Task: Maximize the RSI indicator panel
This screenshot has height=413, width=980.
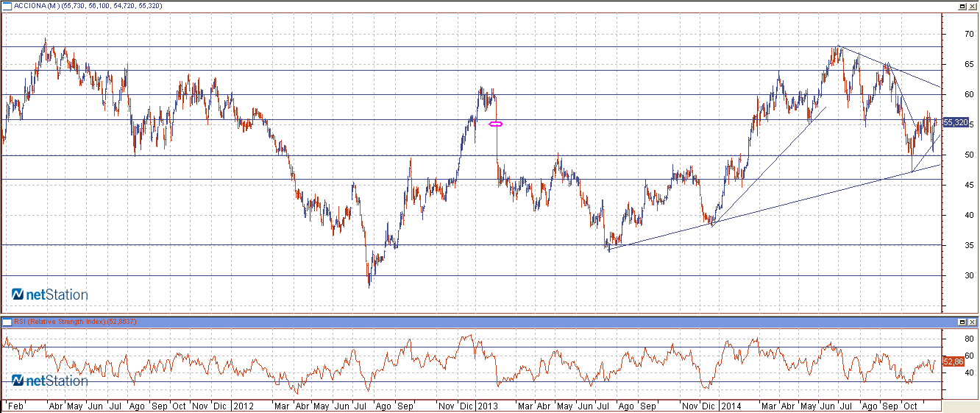Action: click(962, 322)
